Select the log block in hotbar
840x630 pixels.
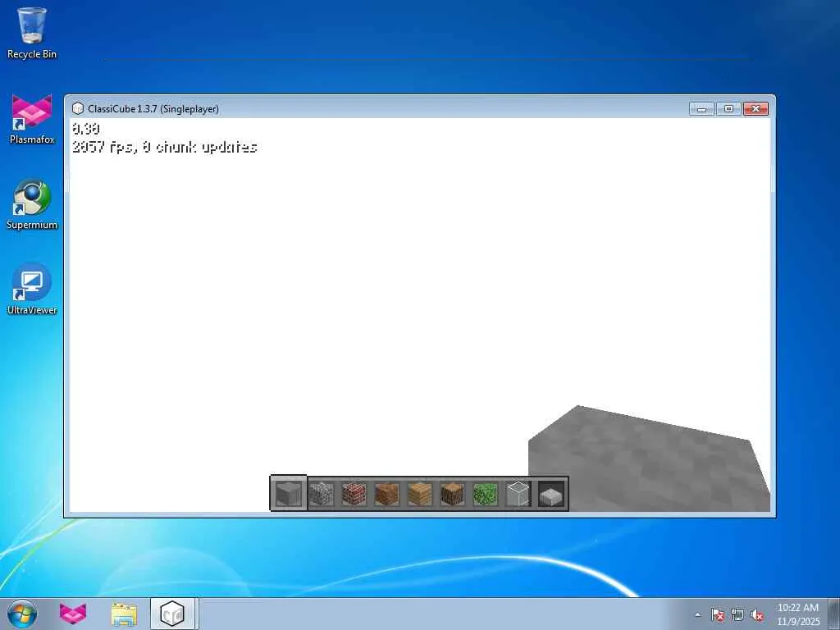(452, 494)
